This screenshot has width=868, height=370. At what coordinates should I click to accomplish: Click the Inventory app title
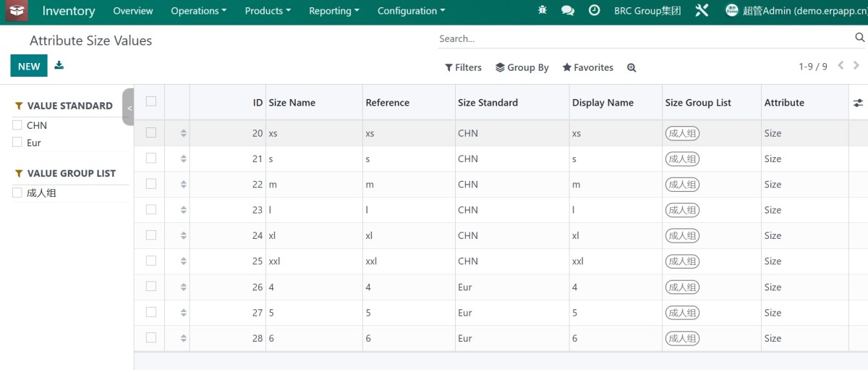pyautogui.click(x=69, y=11)
